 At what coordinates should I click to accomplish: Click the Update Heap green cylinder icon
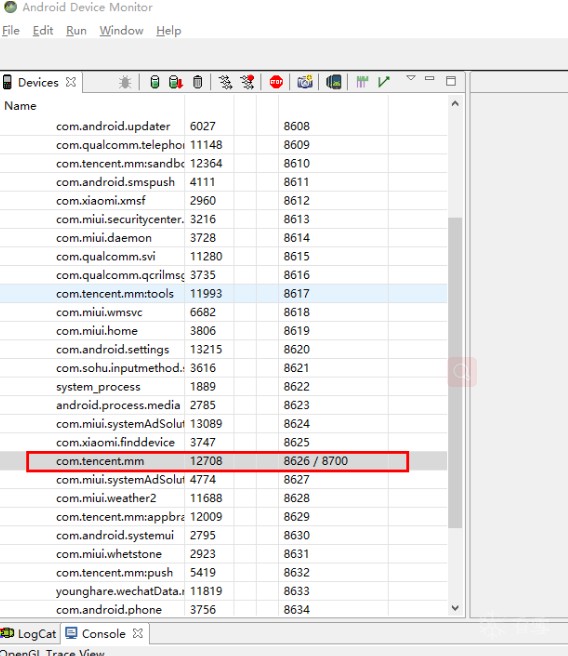click(155, 82)
